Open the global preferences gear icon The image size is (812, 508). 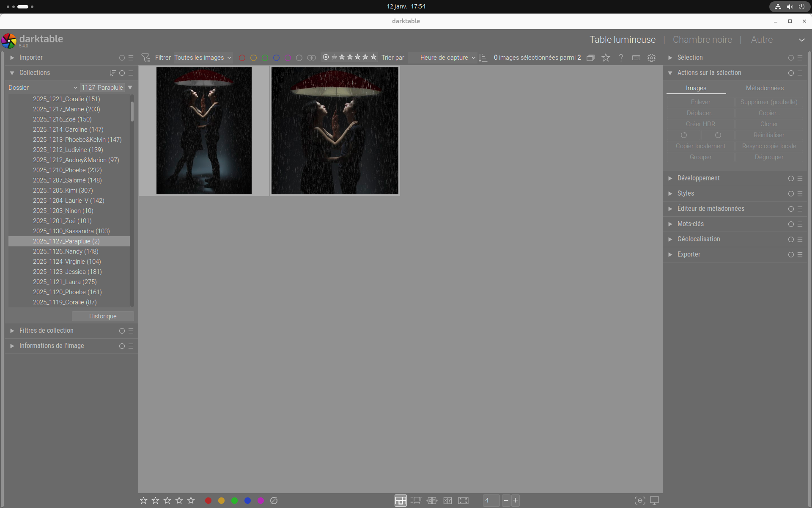pyautogui.click(x=651, y=58)
